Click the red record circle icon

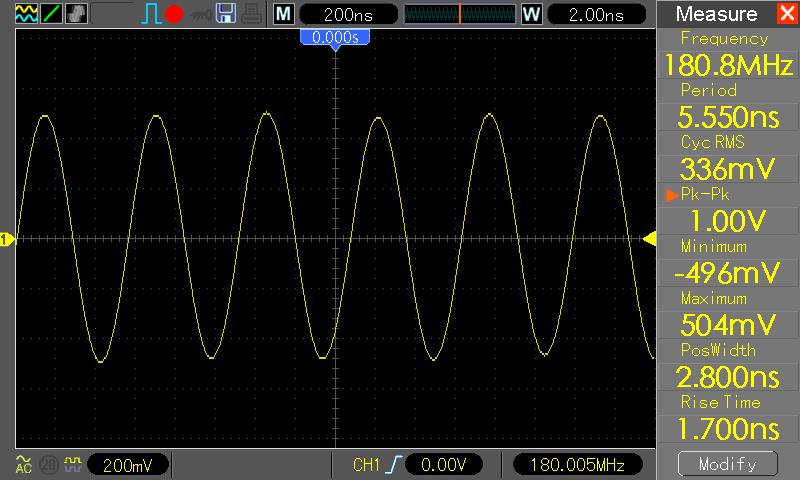[174, 14]
